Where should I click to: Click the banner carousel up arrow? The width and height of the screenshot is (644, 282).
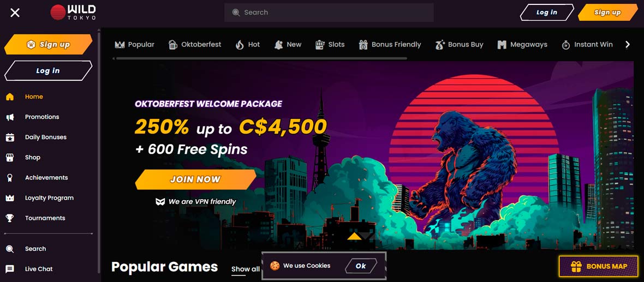[354, 236]
